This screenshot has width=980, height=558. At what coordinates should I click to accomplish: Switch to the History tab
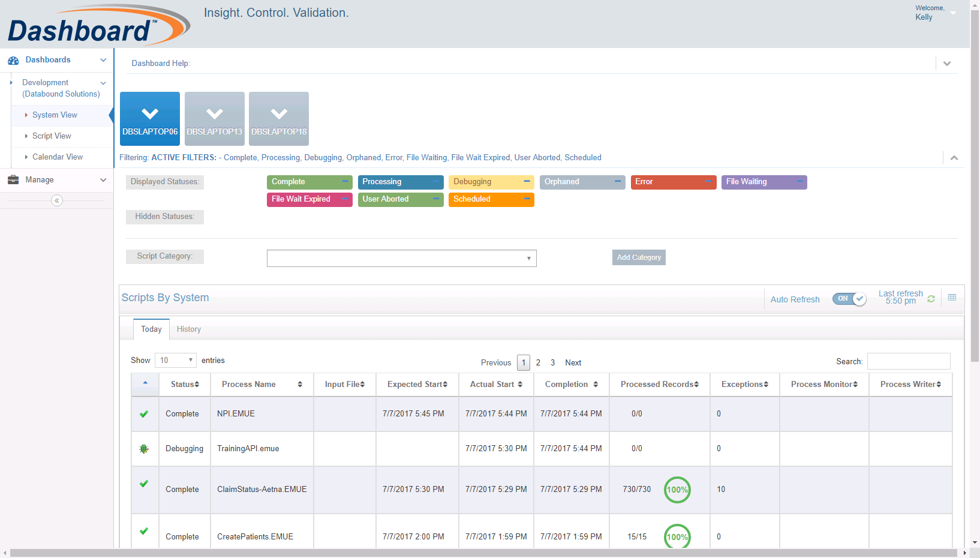(x=189, y=329)
